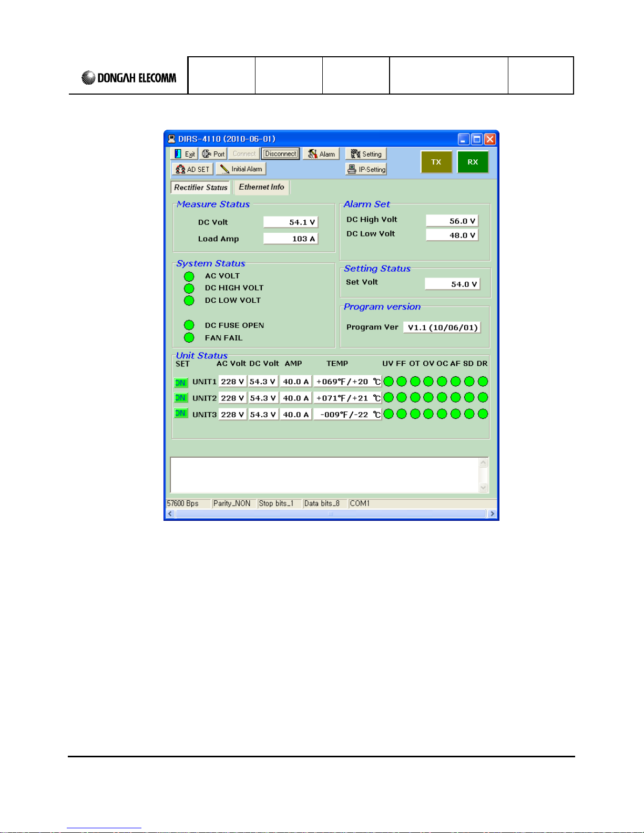Click horizontal scrollbar right arrow
Viewport: 644px width, 833px height.
[492, 514]
